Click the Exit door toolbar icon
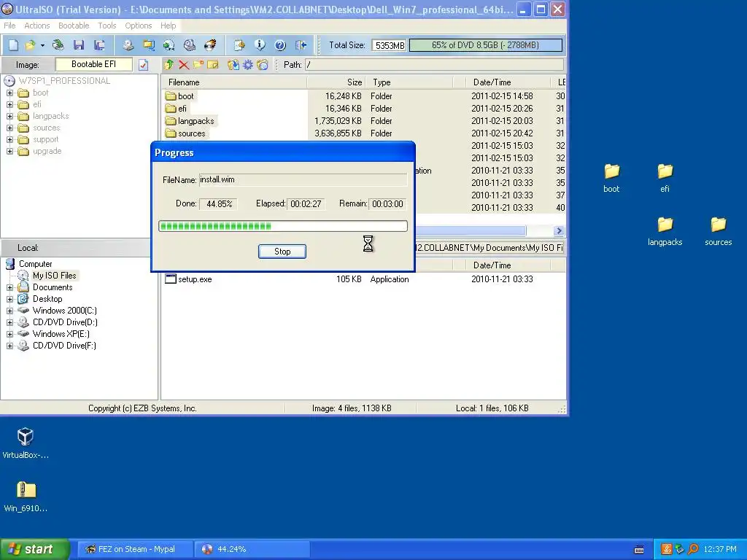The image size is (747, 560). click(x=301, y=45)
